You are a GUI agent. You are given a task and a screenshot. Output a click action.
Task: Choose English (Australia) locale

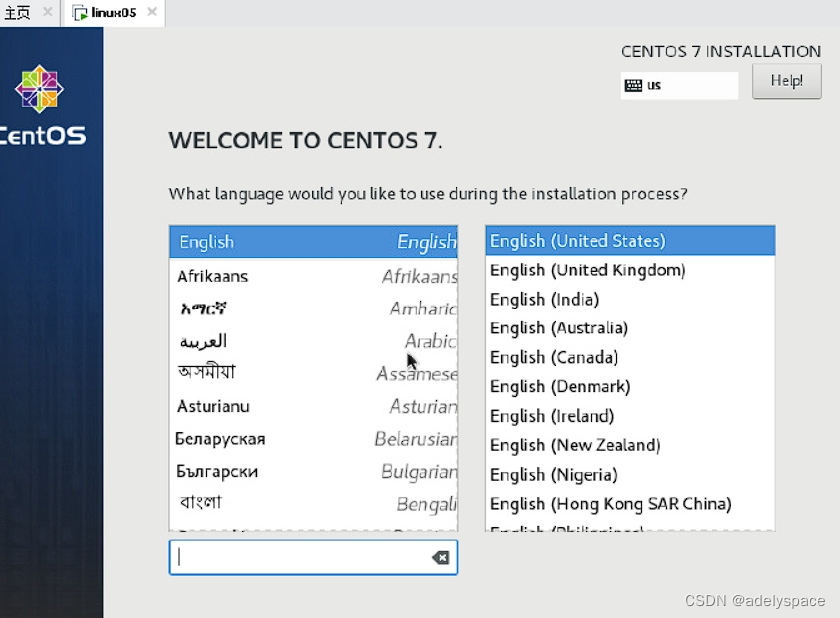click(630, 328)
